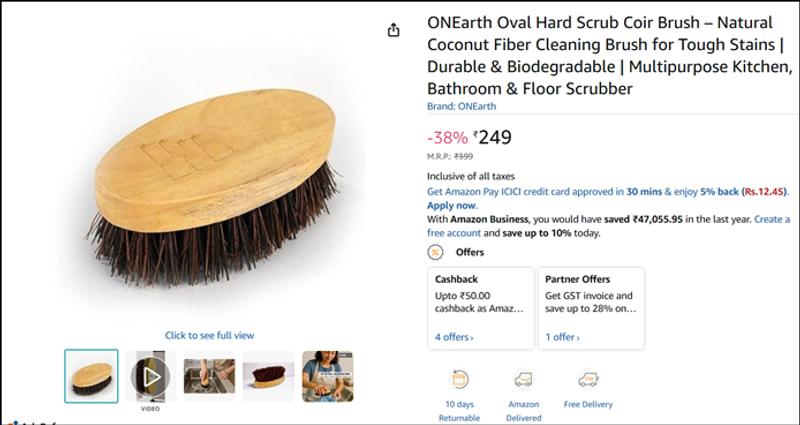
Task: Expand the 4 offers cashback link
Action: (454, 338)
